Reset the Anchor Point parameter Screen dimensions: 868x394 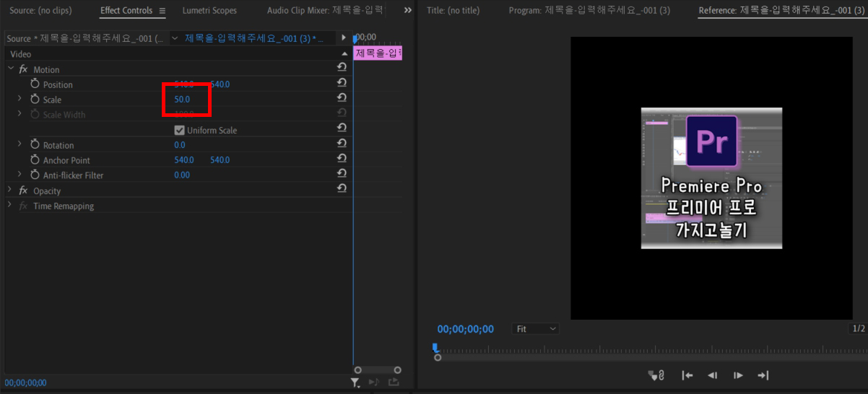pos(342,158)
